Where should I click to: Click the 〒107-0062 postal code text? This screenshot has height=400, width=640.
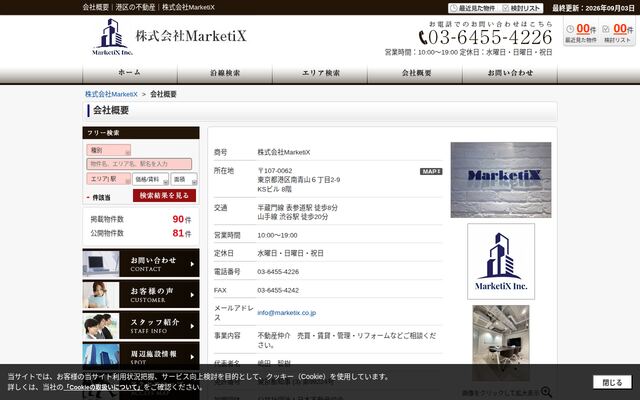(275, 171)
